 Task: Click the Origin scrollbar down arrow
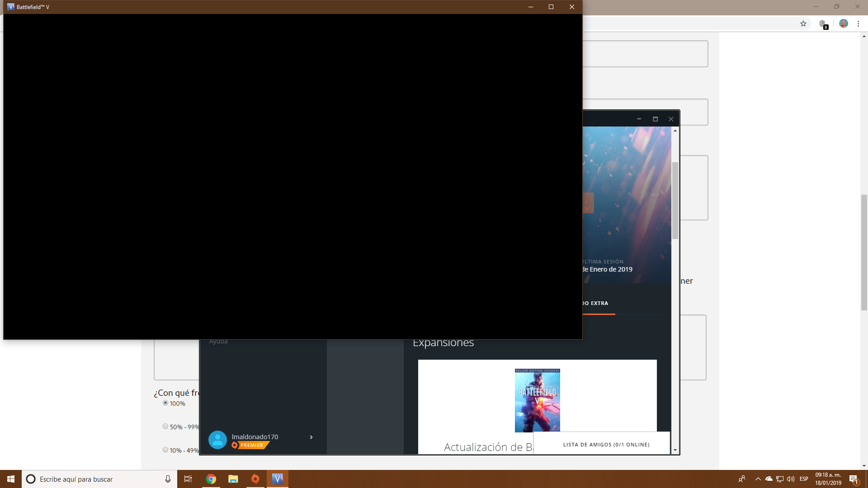click(x=675, y=450)
